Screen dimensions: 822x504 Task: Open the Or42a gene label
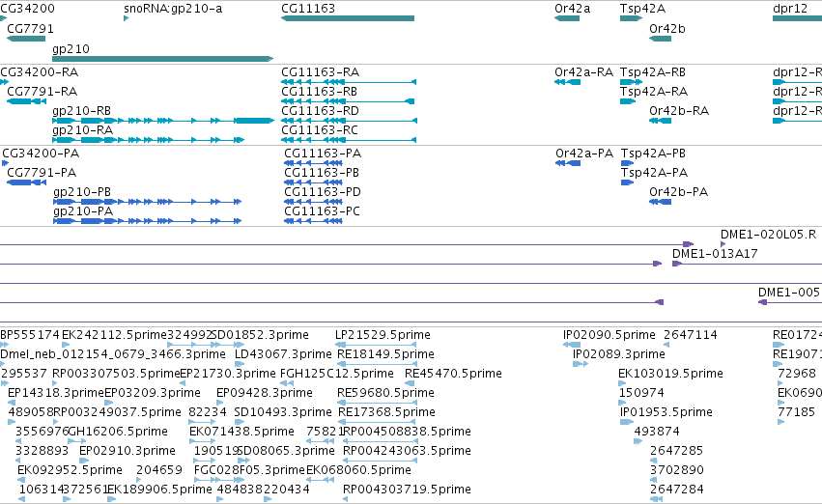click(x=573, y=9)
